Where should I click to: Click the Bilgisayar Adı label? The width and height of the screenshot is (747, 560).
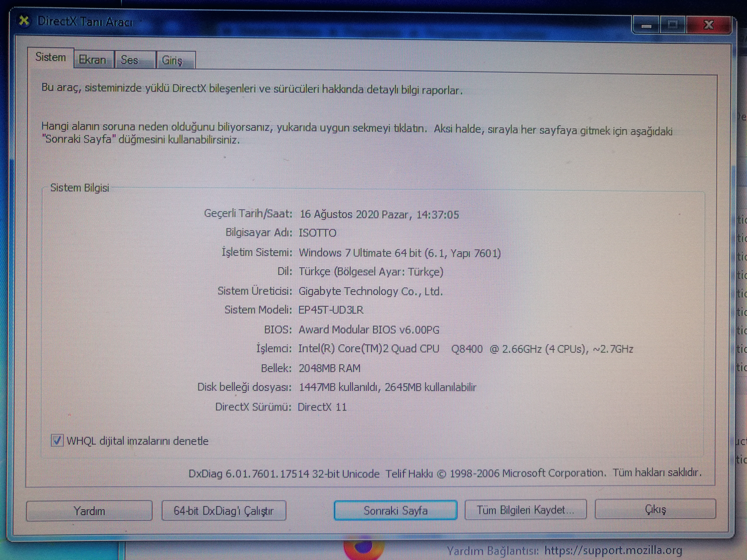click(259, 233)
